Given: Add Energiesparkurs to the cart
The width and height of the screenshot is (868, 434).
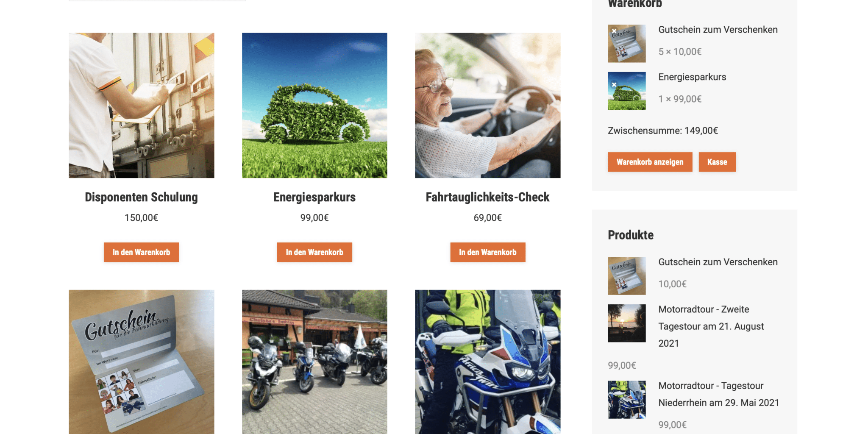Looking at the screenshot, I should coord(314,252).
